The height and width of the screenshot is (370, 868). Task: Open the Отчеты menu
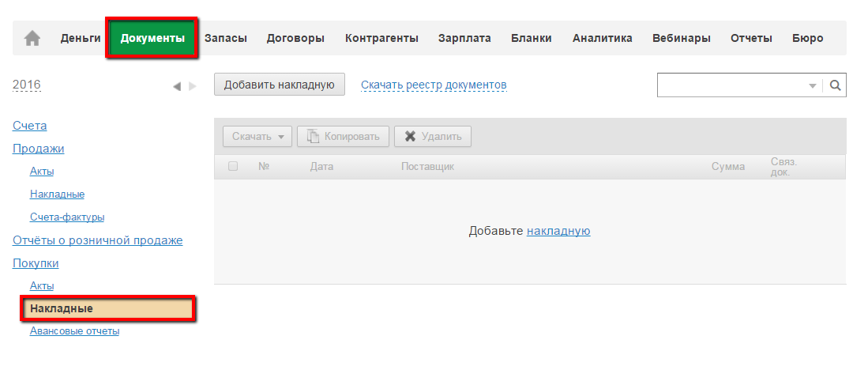[x=751, y=38]
